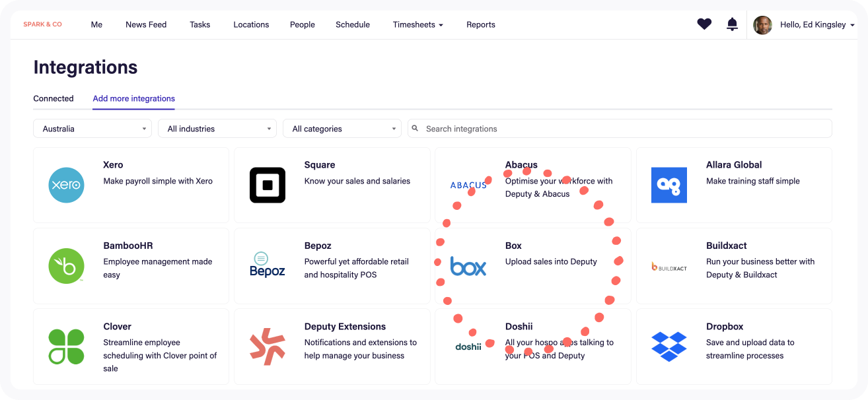Click the Spark & Co logo
The height and width of the screenshot is (400, 868).
[x=43, y=24]
